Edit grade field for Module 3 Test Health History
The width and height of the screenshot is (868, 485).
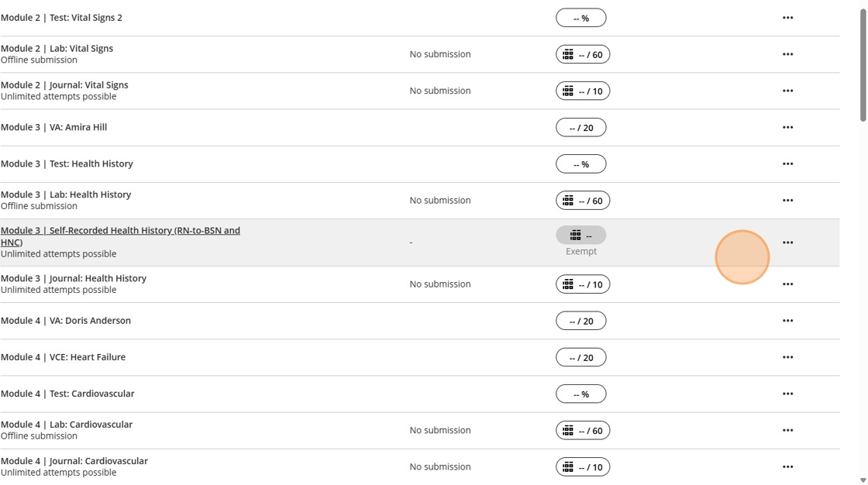click(x=580, y=164)
